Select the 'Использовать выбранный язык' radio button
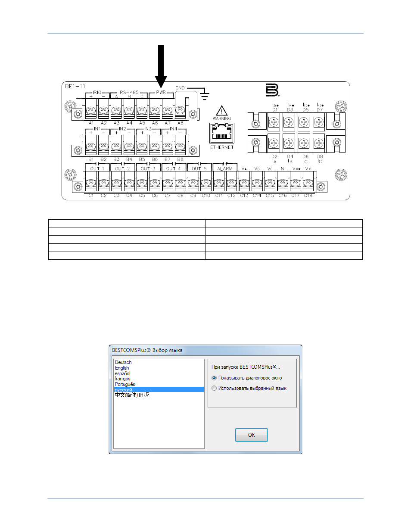The image size is (411, 532). pyautogui.click(x=214, y=388)
